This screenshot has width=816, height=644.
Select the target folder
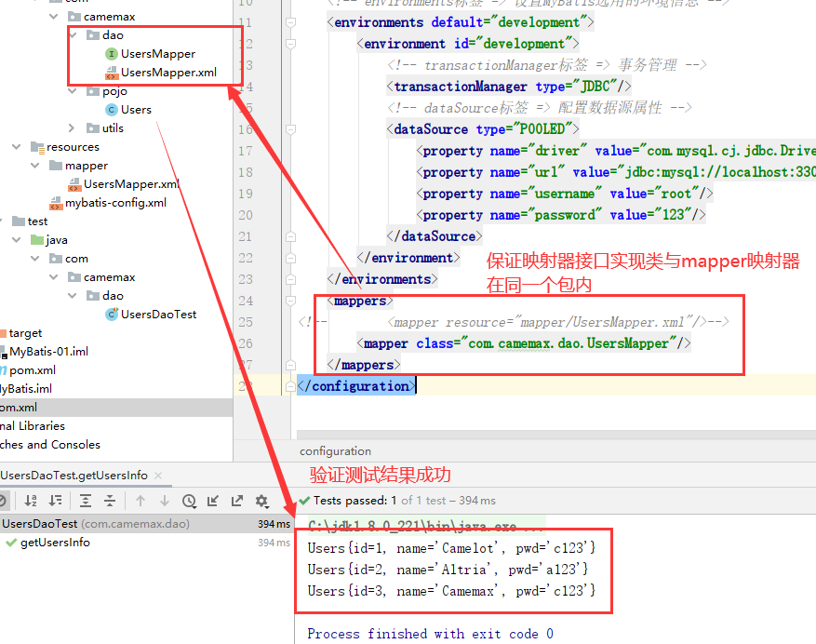25,333
